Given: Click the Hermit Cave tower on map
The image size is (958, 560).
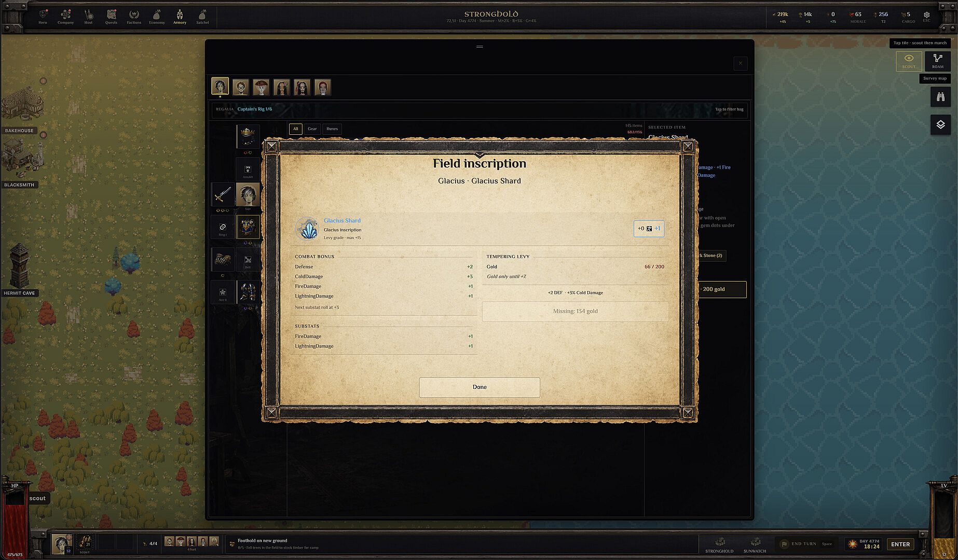Looking at the screenshot, I should [19, 265].
